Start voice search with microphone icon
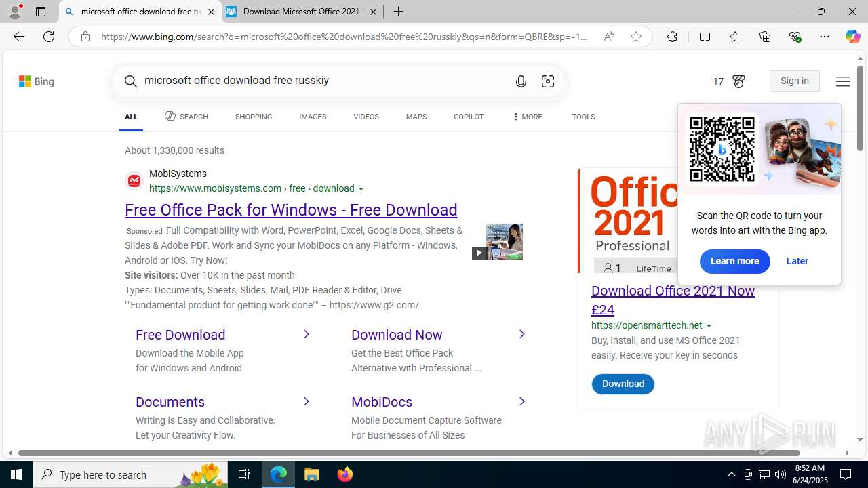The image size is (868, 488). coord(521,81)
